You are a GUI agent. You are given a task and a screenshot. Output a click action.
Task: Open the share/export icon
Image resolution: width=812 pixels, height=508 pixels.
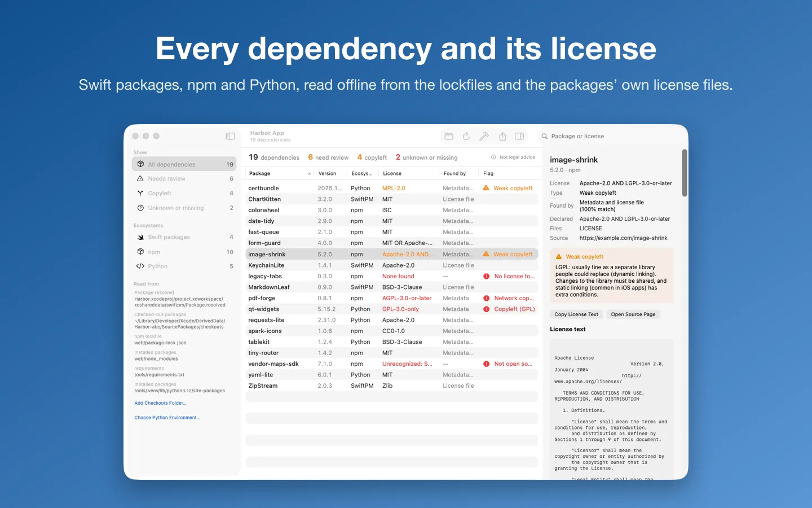click(x=502, y=136)
